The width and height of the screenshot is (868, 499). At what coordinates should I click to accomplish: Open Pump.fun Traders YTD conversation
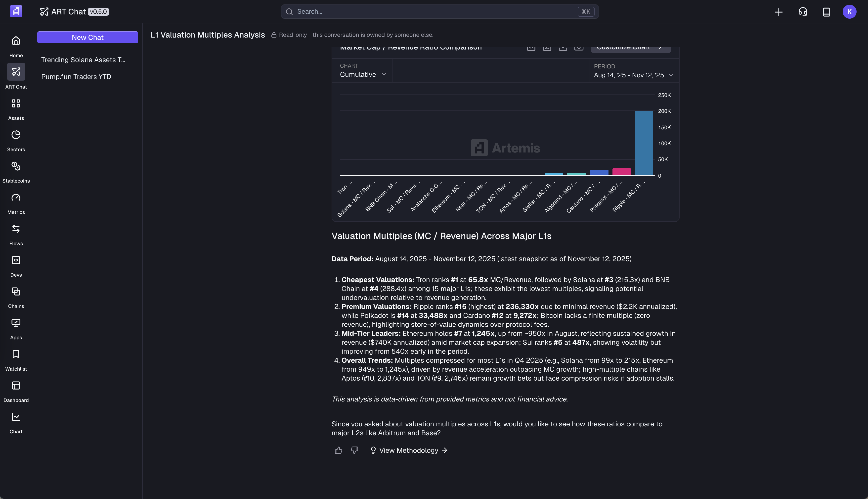pyautogui.click(x=76, y=77)
